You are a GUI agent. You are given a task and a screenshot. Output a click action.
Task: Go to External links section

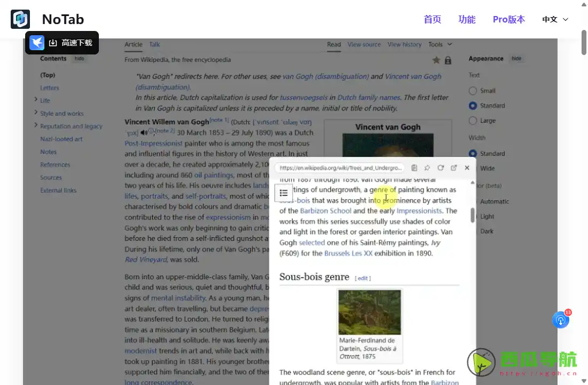coord(58,190)
